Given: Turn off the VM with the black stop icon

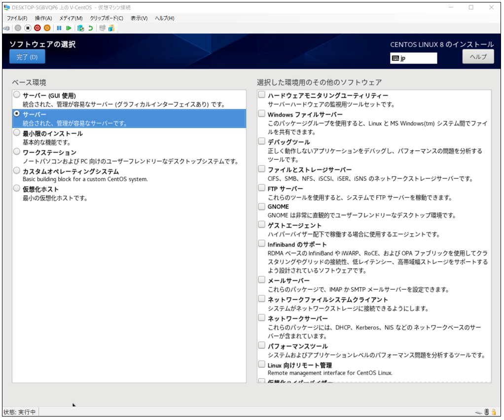Looking at the screenshot, I should click(28, 28).
